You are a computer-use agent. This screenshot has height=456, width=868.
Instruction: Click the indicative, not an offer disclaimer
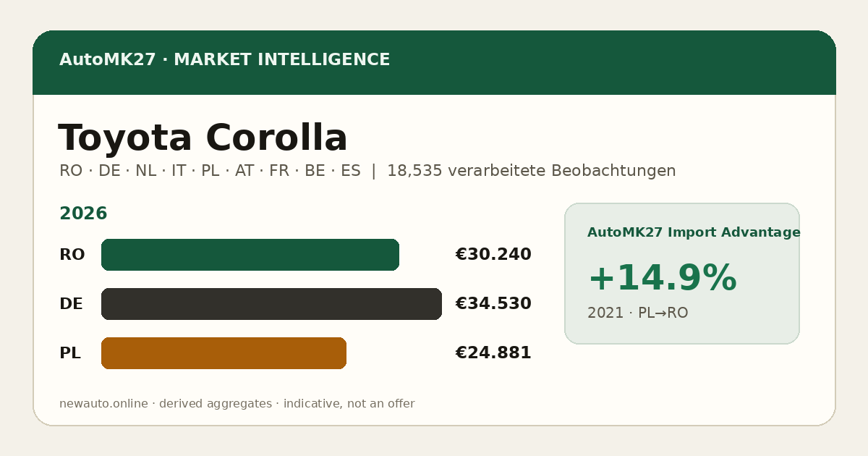[x=349, y=404]
